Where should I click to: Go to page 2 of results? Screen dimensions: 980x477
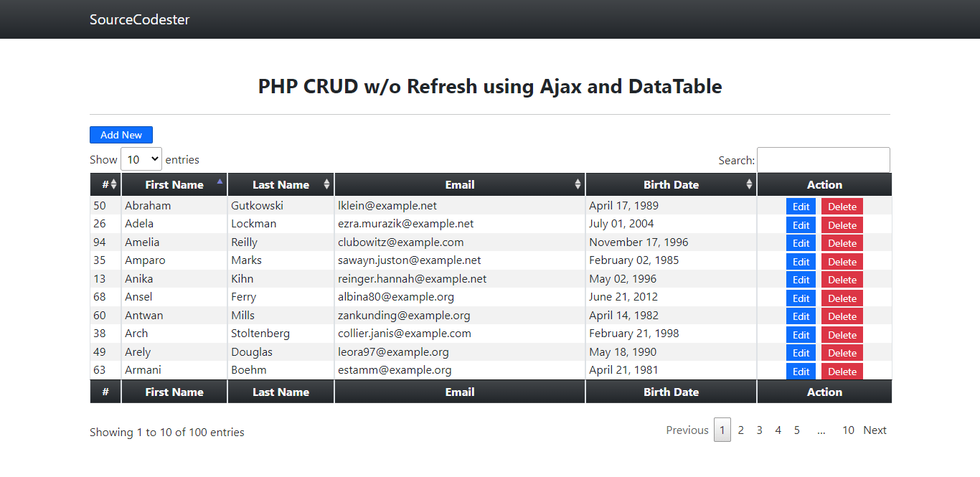(x=741, y=430)
